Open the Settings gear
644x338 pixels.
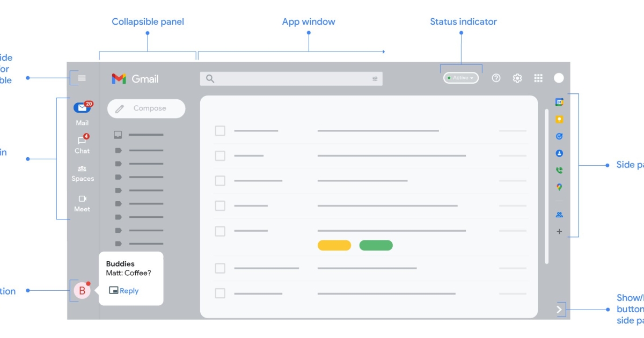tap(517, 78)
